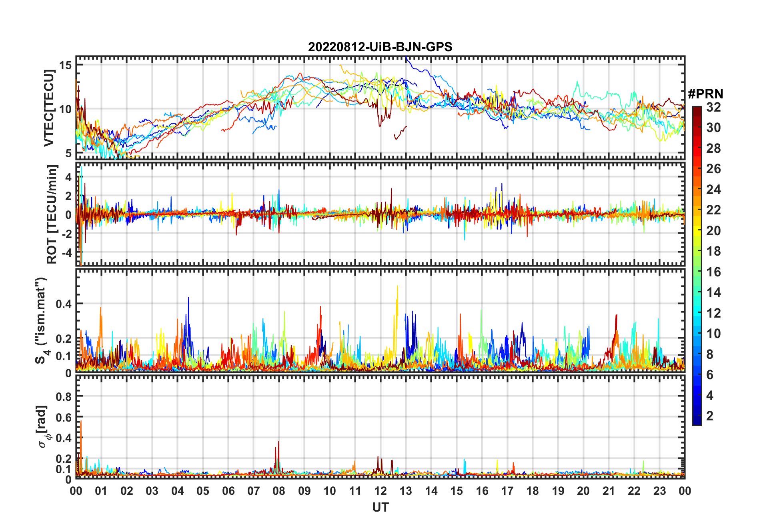Click UT axis hour label 05
The width and height of the screenshot is (761, 532).
pos(203,491)
